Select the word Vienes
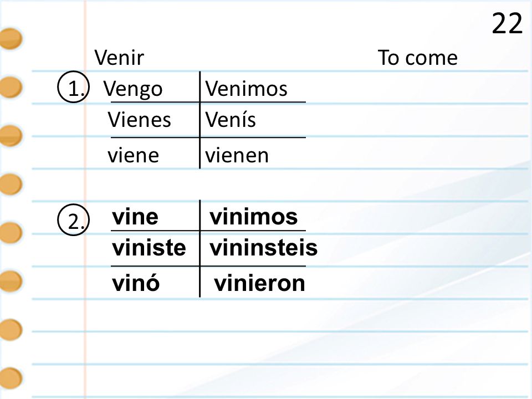 [139, 120]
